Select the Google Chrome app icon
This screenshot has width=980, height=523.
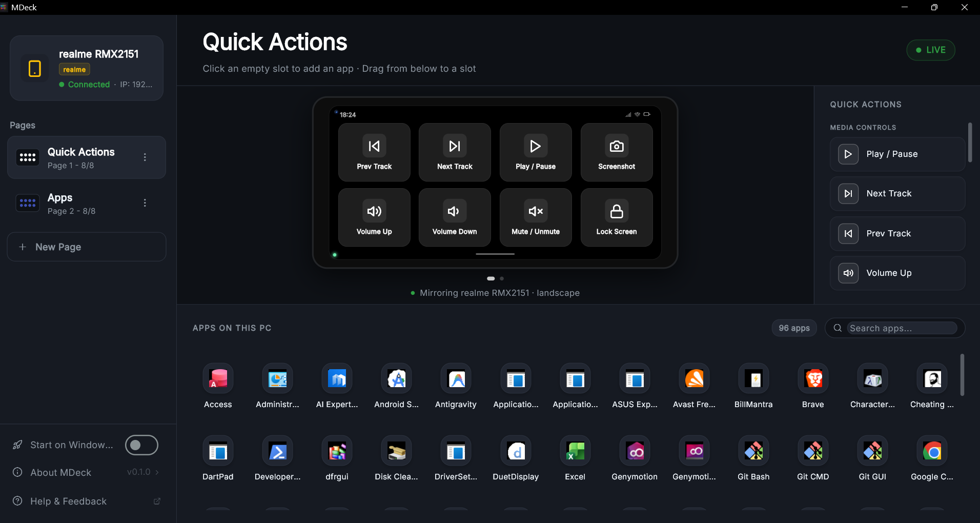pyautogui.click(x=932, y=451)
